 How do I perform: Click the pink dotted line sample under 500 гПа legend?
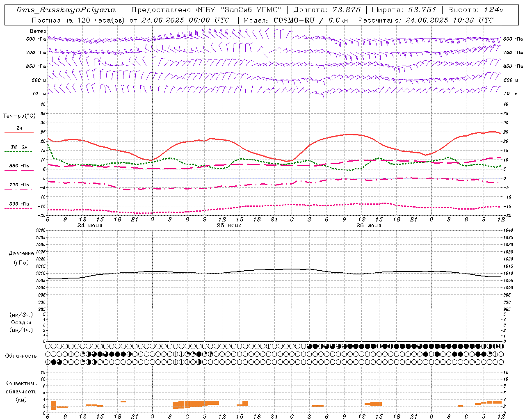18,208
